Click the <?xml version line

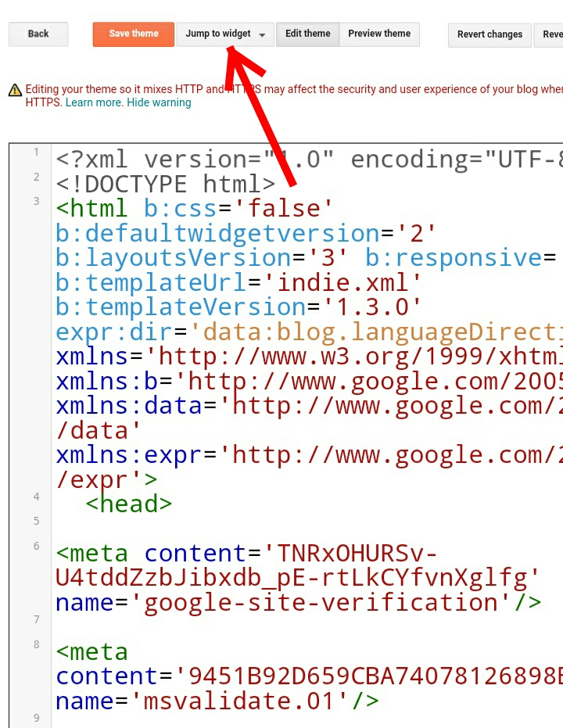coord(309,160)
